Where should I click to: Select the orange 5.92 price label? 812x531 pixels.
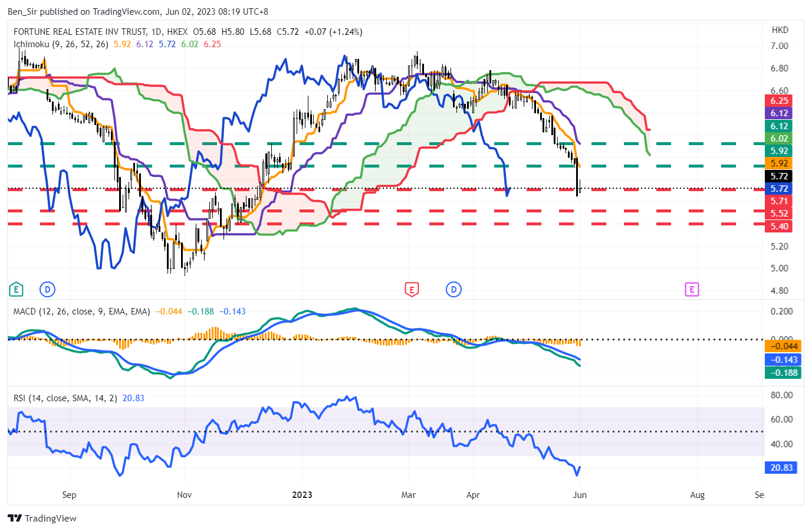tap(779, 163)
